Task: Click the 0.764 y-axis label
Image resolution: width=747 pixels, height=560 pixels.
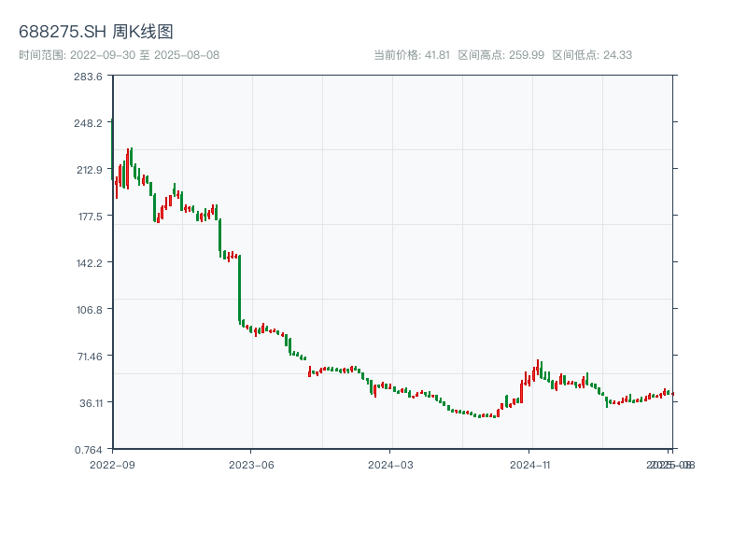Action: point(89,449)
